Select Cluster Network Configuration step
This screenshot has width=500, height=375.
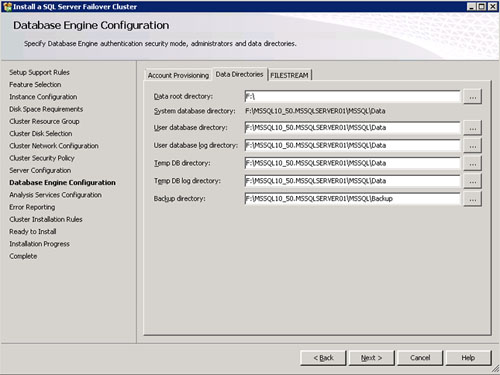pos(54,146)
